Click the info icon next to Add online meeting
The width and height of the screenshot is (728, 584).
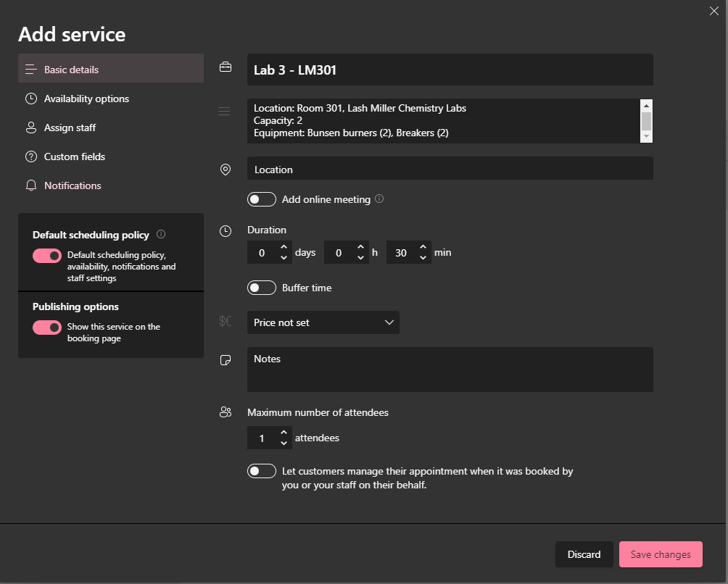click(379, 199)
